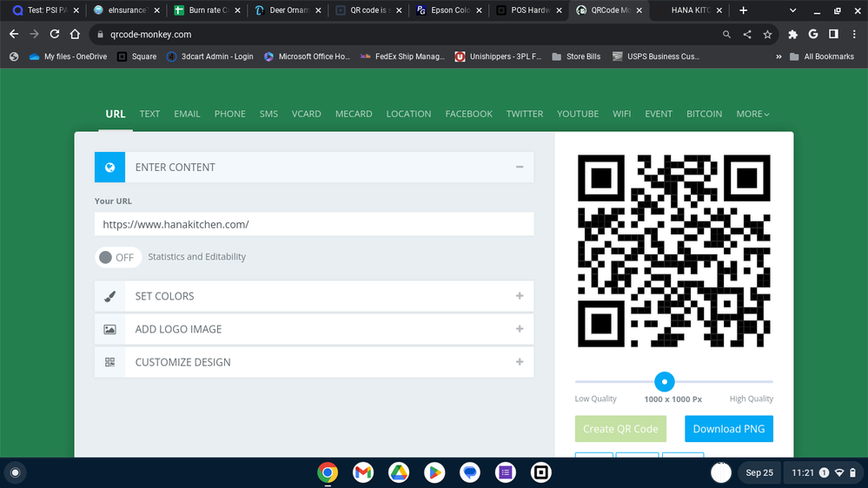This screenshot has height=488, width=868.
Task: Expand the Set Colors section
Action: [520, 296]
